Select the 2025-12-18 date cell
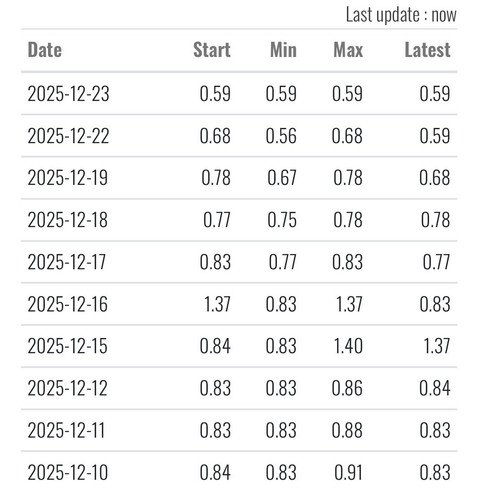This screenshot has height=500, width=482. point(68,220)
